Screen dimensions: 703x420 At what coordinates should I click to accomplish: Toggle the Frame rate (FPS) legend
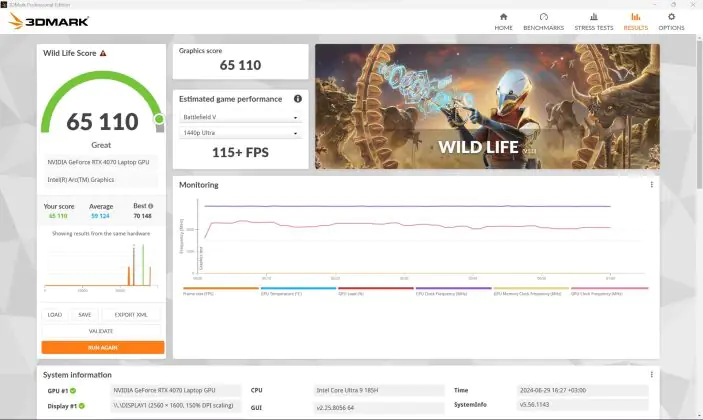(x=221, y=291)
